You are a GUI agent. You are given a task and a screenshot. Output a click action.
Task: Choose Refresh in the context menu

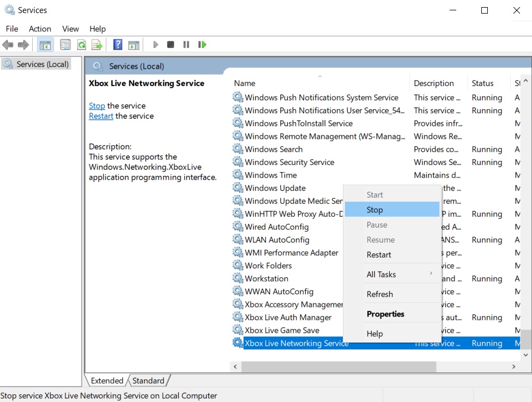[x=392, y=294]
